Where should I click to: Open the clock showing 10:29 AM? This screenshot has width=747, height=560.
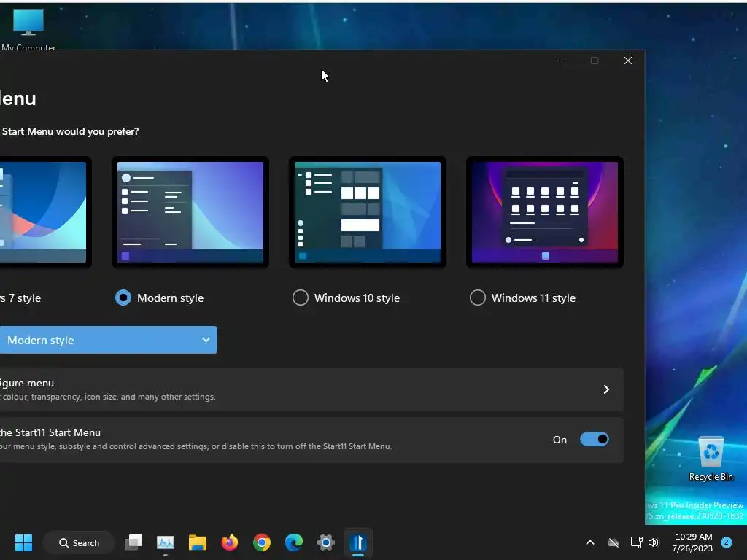click(693, 542)
